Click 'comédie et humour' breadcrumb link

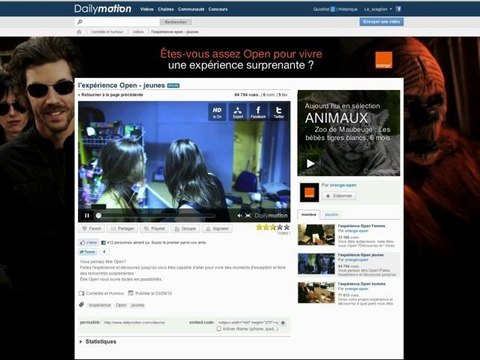coord(107,32)
